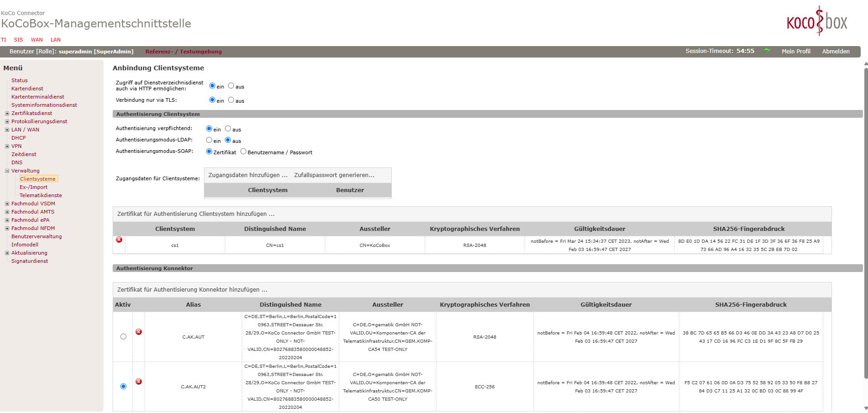
Task: Click the Benutzer column header
Action: pos(350,190)
